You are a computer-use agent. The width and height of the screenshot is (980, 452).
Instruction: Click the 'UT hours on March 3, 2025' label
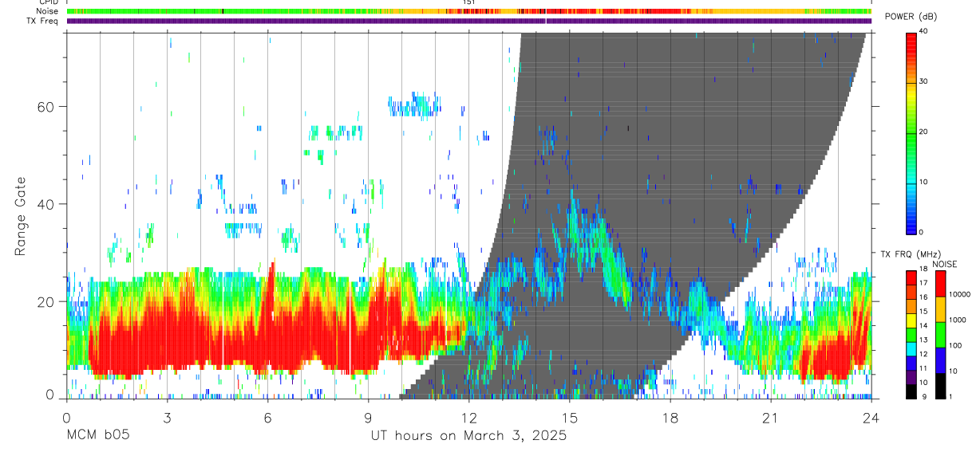coord(468,436)
